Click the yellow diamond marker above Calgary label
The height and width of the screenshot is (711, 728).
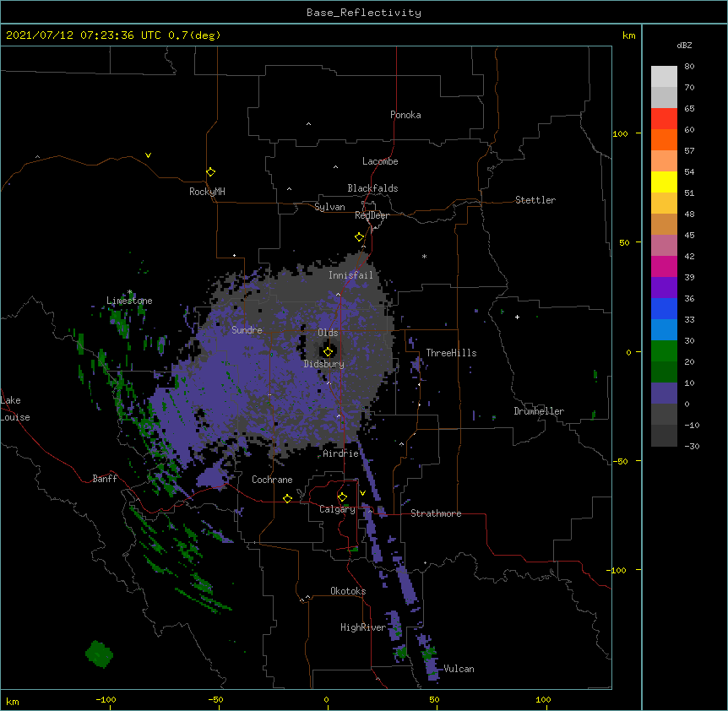click(x=342, y=497)
